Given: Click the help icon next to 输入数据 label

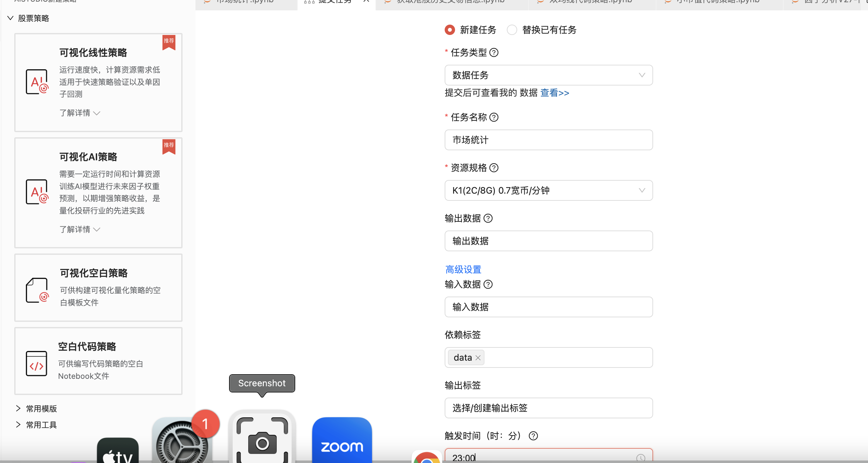Looking at the screenshot, I should click(x=488, y=285).
